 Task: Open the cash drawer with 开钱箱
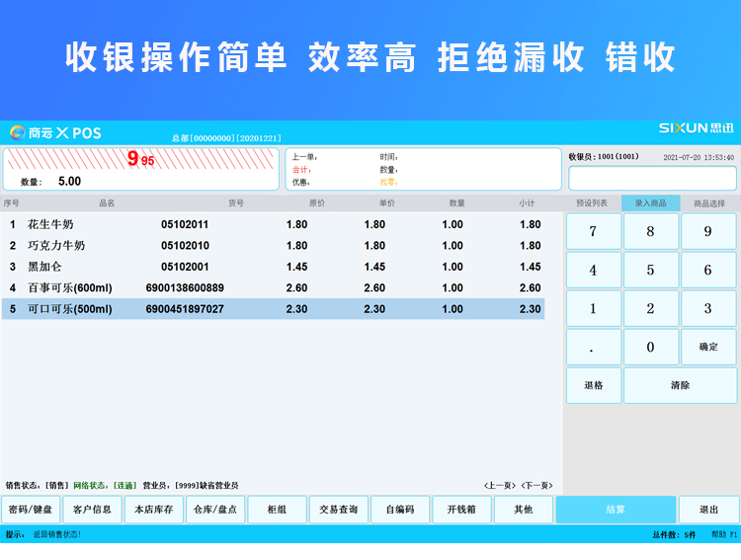click(x=461, y=510)
